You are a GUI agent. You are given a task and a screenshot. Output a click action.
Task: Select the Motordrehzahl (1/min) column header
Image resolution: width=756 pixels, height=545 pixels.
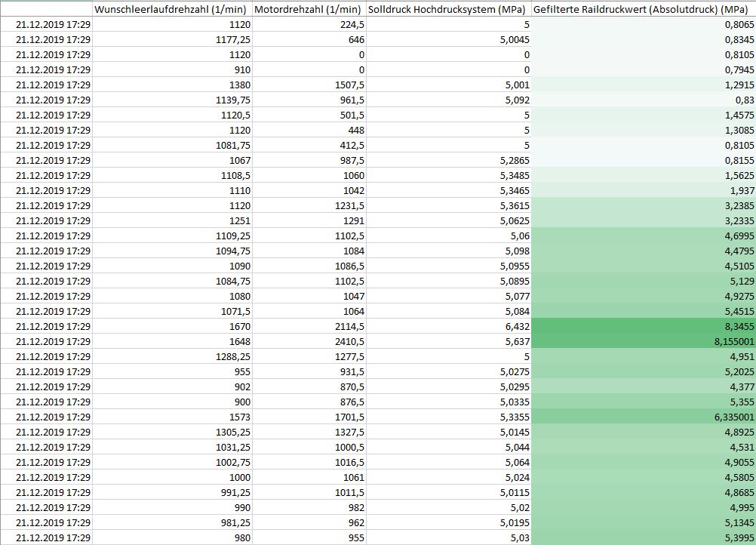(308, 10)
